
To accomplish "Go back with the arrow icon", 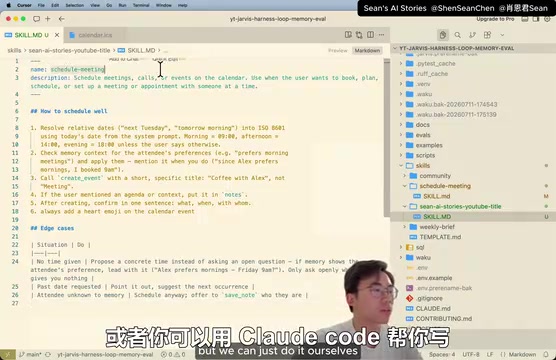I will [61, 19].
